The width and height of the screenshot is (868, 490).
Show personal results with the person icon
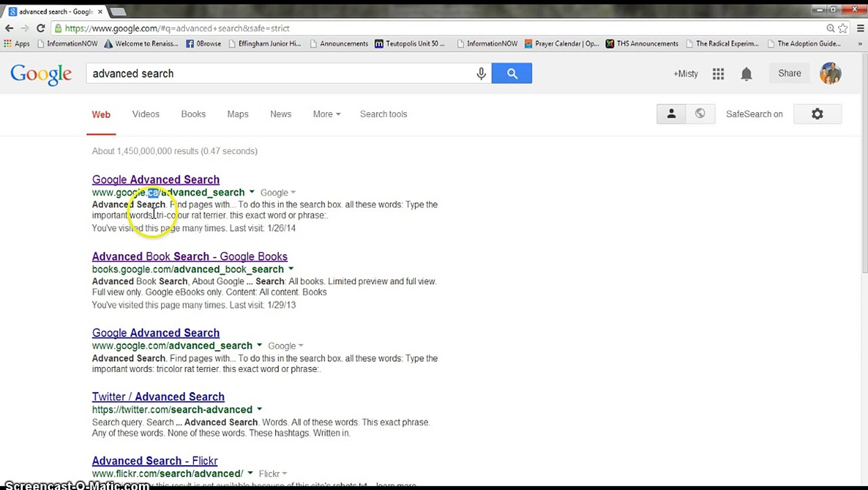672,114
